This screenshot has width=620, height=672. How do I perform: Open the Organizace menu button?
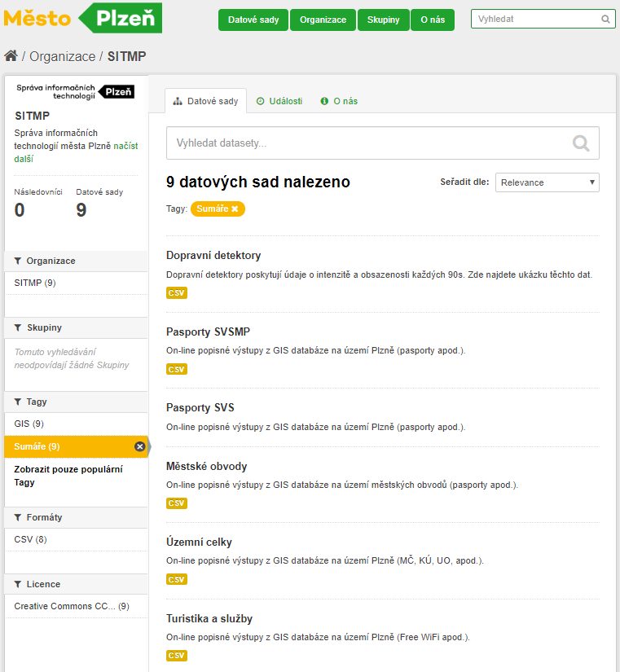tap(323, 20)
